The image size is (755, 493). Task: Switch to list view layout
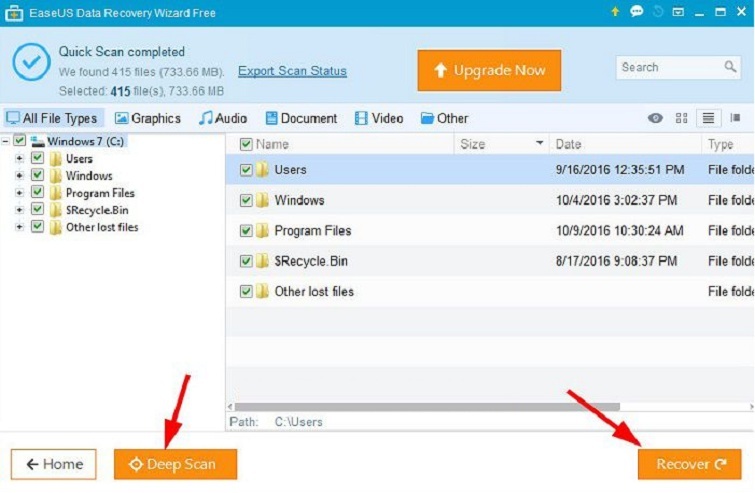click(708, 118)
